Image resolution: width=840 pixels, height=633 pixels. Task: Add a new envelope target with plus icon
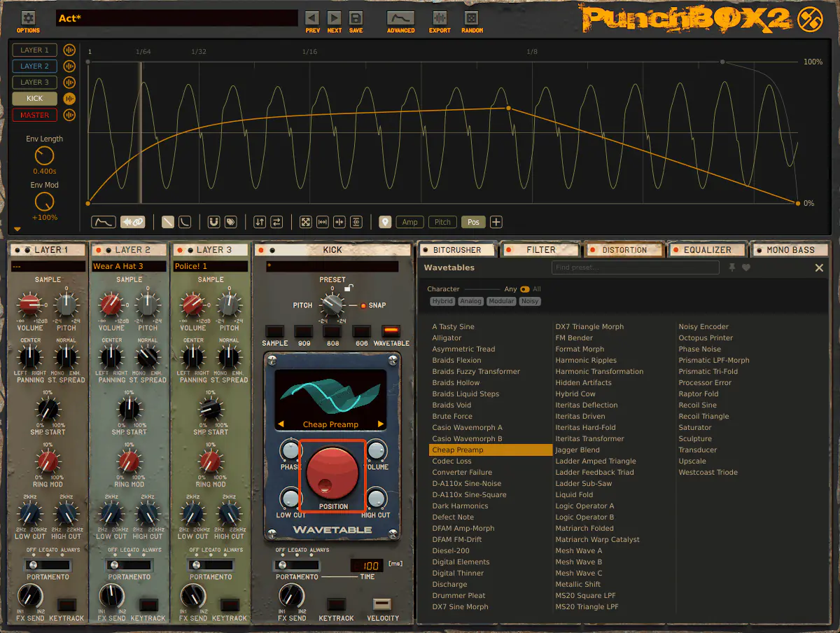click(x=496, y=222)
